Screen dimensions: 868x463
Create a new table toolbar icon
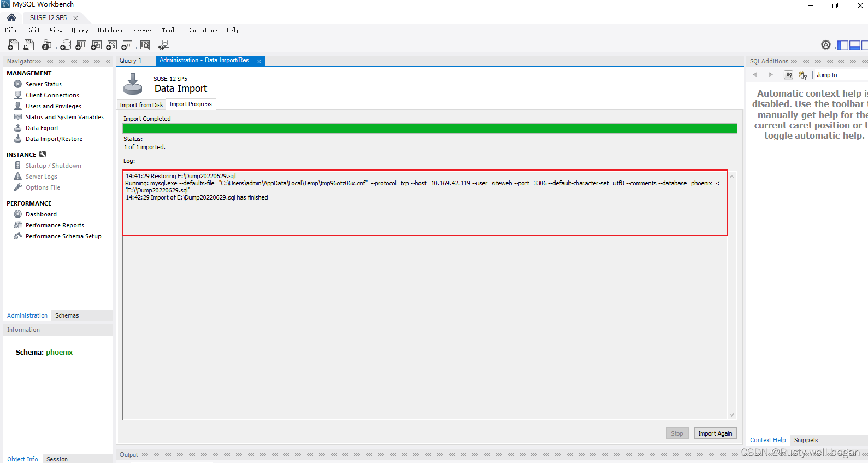click(81, 45)
